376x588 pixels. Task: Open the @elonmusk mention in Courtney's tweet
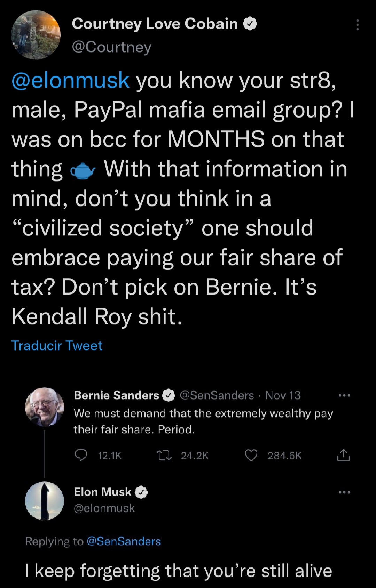click(x=71, y=80)
